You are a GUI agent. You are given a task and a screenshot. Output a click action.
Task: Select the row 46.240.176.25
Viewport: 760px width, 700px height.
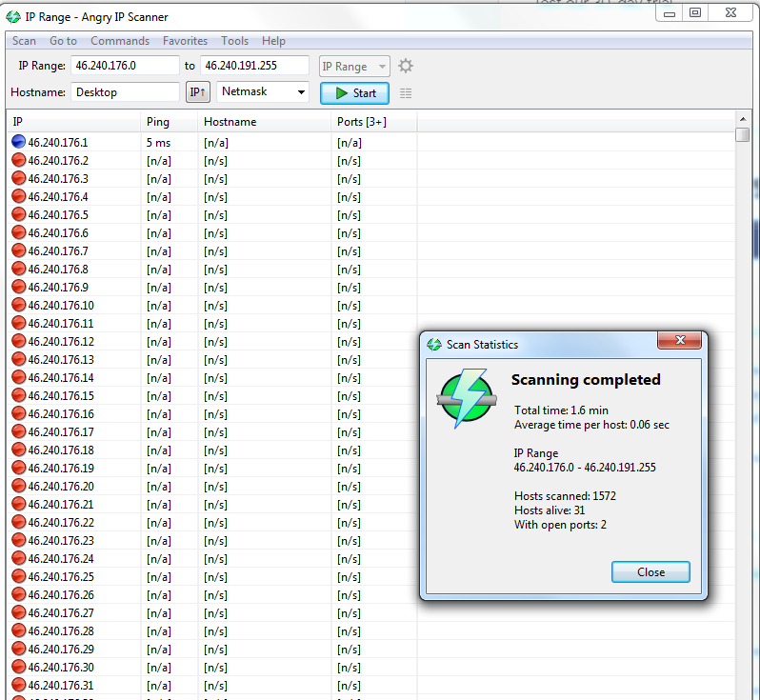pos(213,576)
